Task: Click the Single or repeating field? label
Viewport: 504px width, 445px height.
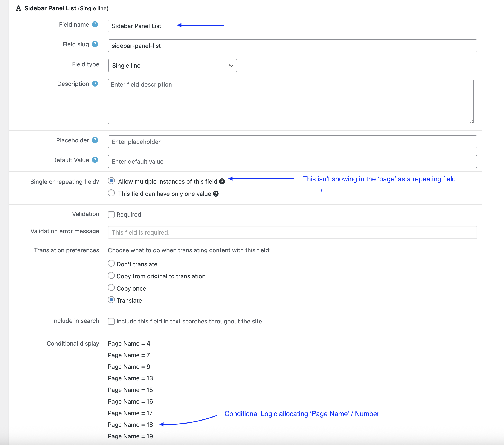Action: 65,182
